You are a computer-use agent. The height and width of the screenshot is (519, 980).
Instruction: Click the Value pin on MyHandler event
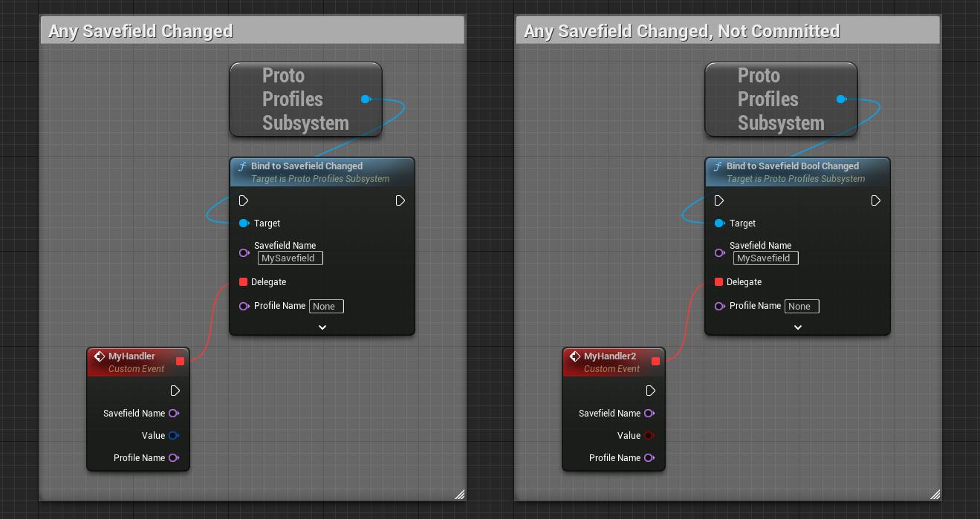(173, 436)
